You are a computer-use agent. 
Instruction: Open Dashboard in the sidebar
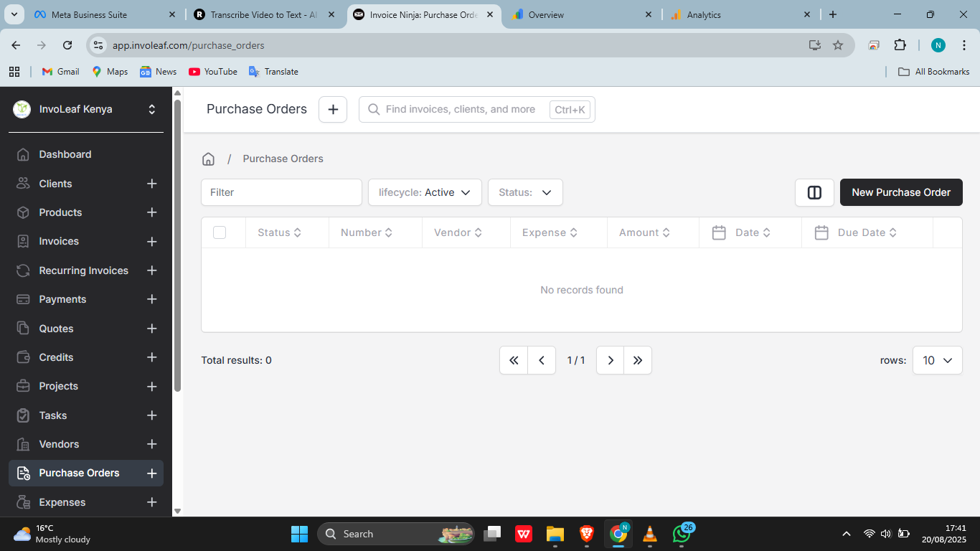click(65, 154)
